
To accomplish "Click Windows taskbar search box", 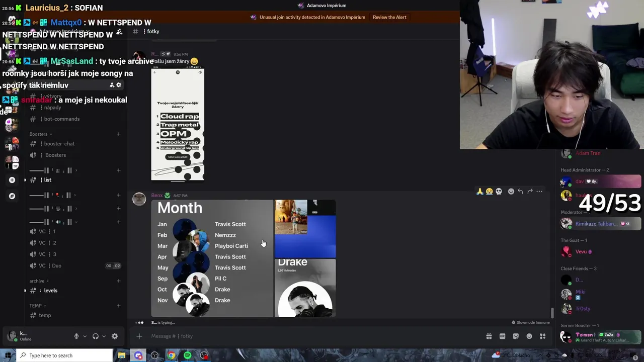I will 65,355.
